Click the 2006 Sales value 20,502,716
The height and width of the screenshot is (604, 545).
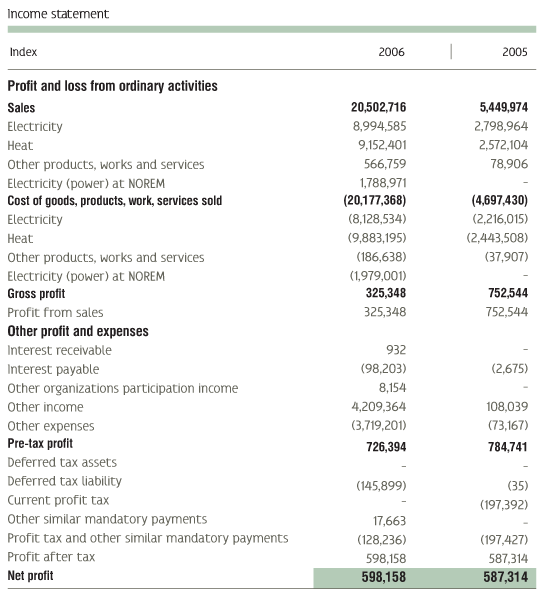(x=378, y=107)
